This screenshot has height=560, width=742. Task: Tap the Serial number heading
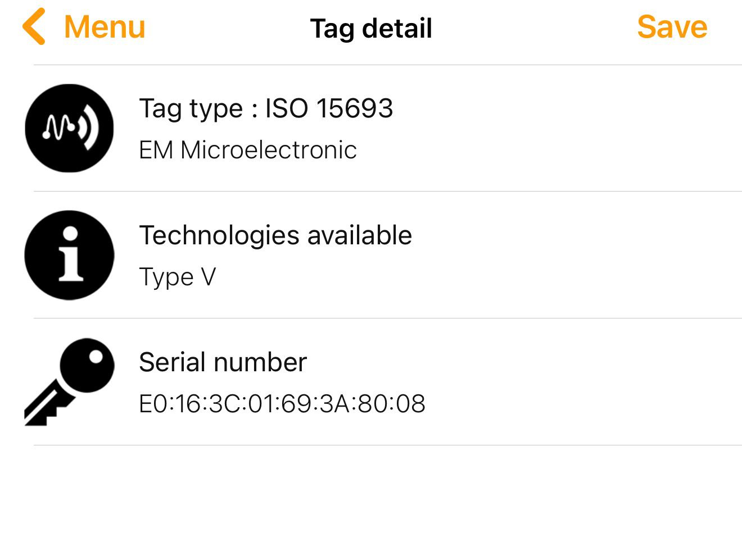click(x=223, y=362)
